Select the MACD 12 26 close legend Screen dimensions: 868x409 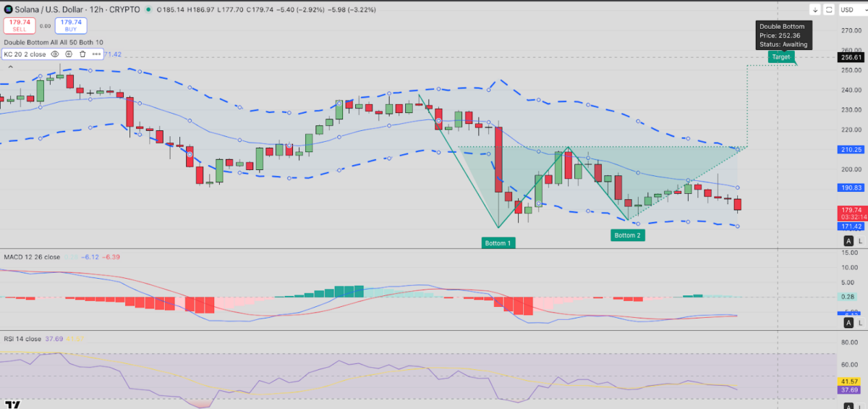coord(32,257)
